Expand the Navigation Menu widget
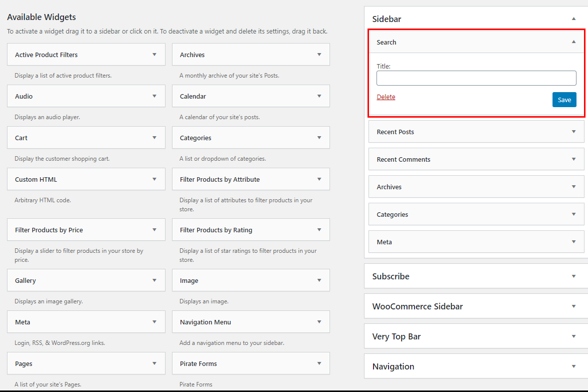 [319, 321]
